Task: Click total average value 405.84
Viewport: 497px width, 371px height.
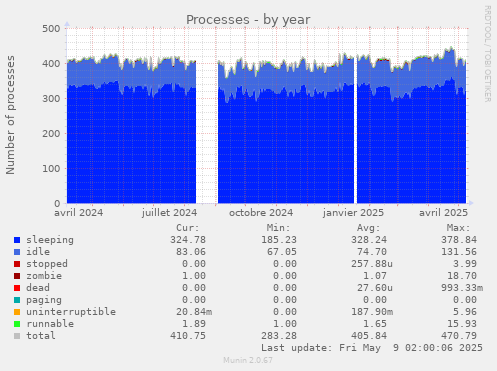Action: 369,336
